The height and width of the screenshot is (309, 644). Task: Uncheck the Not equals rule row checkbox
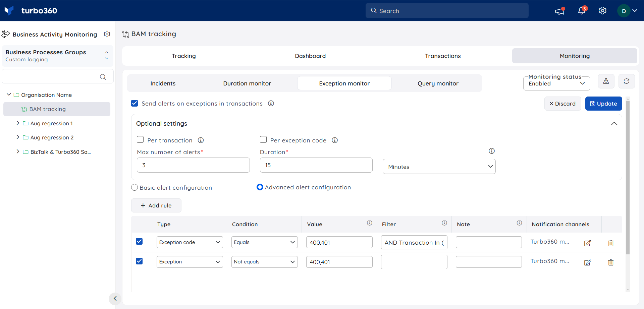139,261
